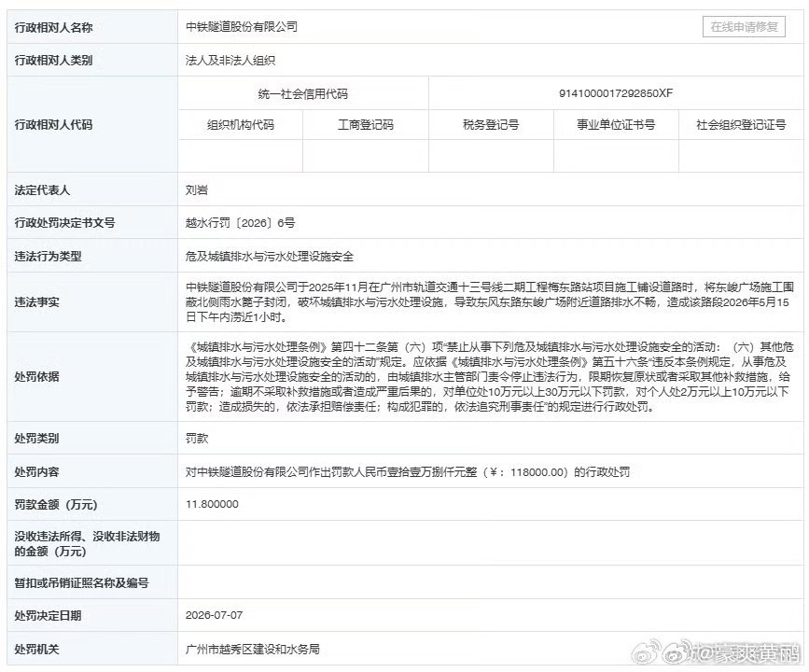The width and height of the screenshot is (809, 672).
Task: Click the 在线申请修复 button
Action: tap(744, 27)
